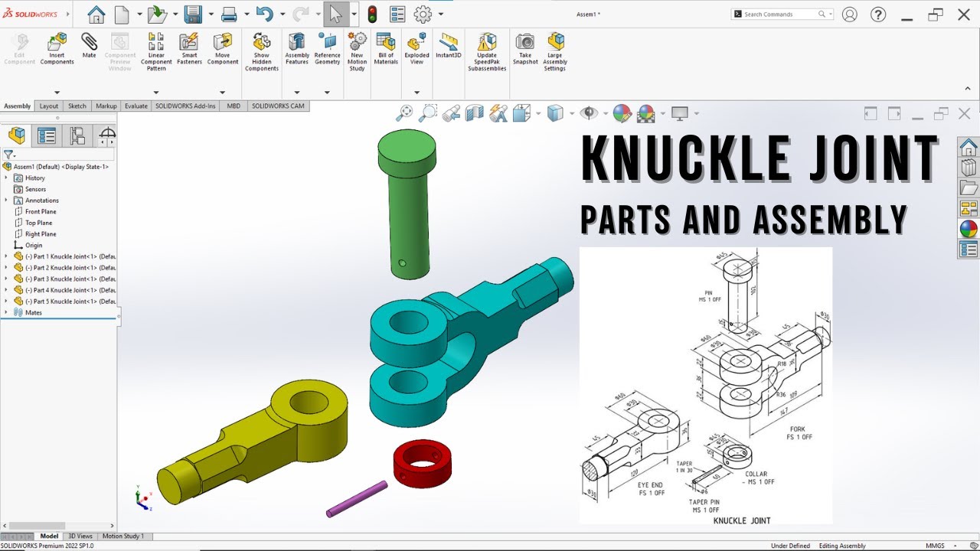Open the FeatureManager Design Tree tab
Screen dimensions: 980x551
pos(17,136)
